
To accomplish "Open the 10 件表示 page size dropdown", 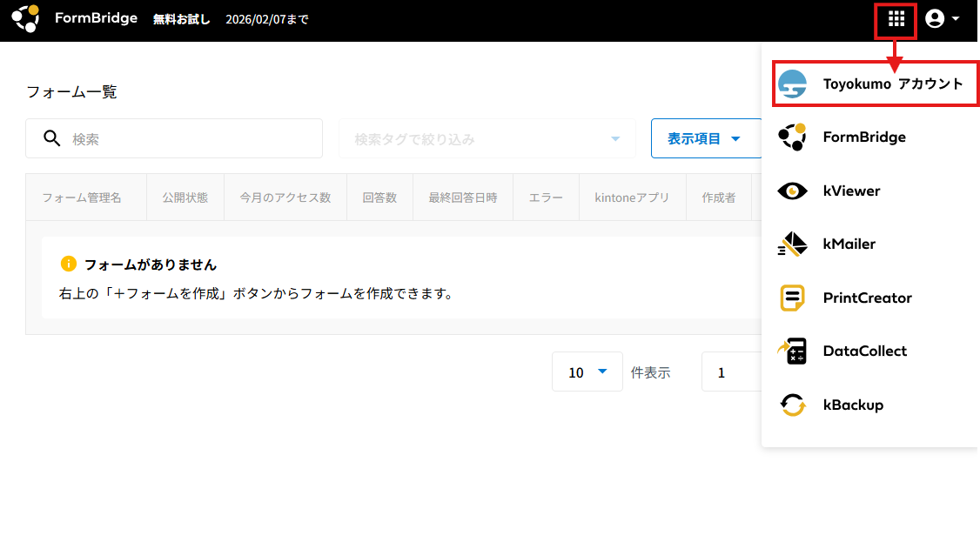I will tap(587, 372).
